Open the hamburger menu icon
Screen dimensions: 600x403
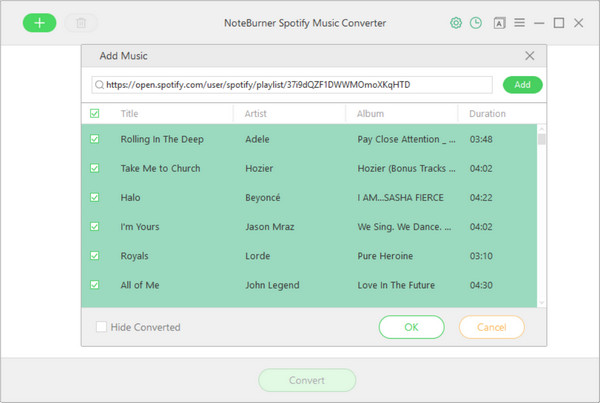tap(519, 23)
